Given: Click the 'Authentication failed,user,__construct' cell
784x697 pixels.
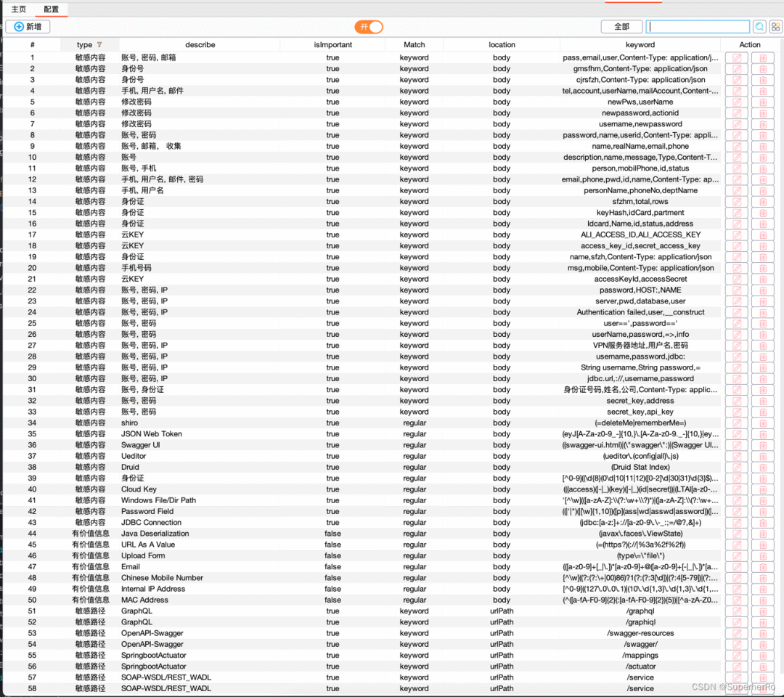Looking at the screenshot, I should 640,312.
